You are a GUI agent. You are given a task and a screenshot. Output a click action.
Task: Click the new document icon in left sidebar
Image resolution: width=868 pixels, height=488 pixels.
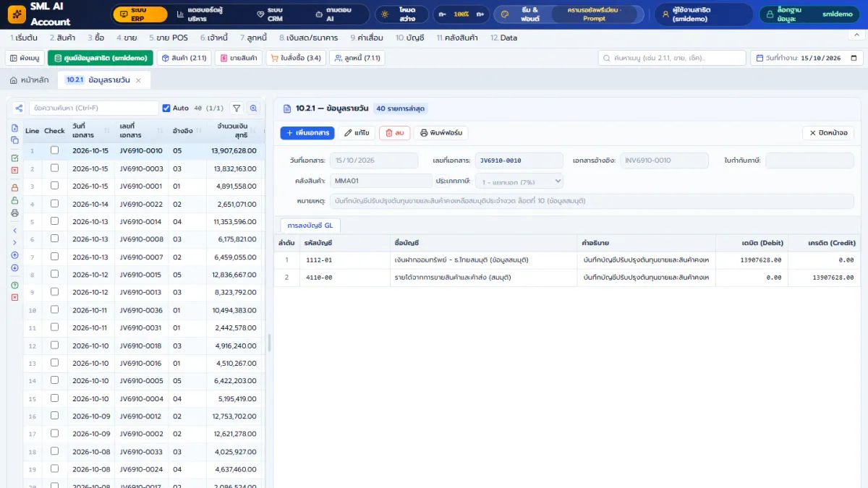tap(14, 127)
